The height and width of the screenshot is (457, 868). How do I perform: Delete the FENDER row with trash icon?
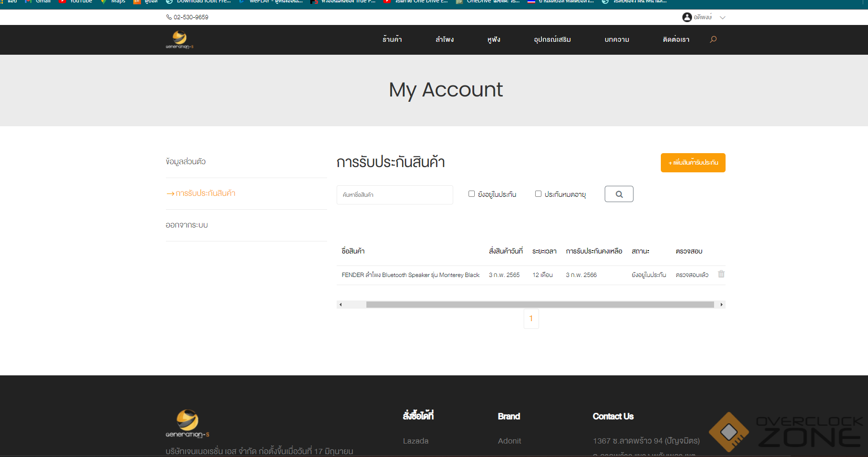(721, 274)
